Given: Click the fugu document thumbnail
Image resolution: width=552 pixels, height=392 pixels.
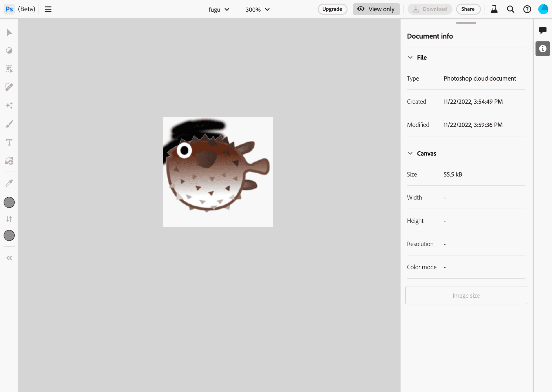Looking at the screenshot, I should tap(218, 172).
